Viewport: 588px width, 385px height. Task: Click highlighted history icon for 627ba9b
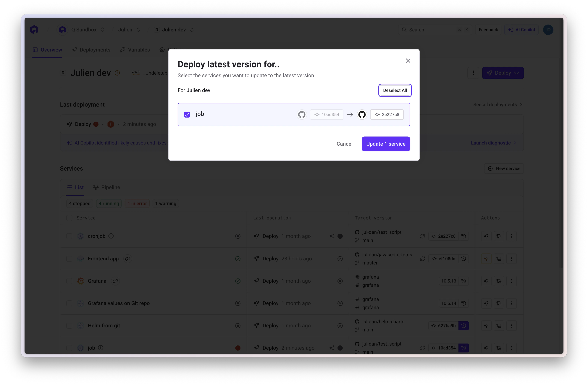[464, 326]
